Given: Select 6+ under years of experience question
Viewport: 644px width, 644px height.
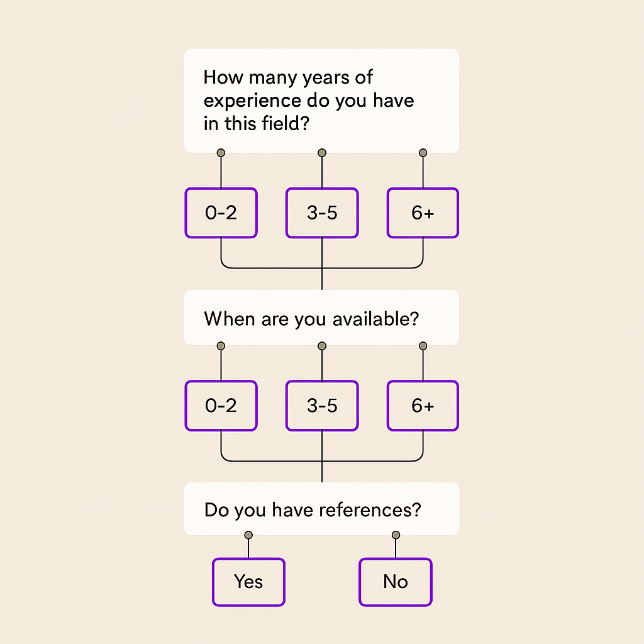Looking at the screenshot, I should (x=423, y=213).
